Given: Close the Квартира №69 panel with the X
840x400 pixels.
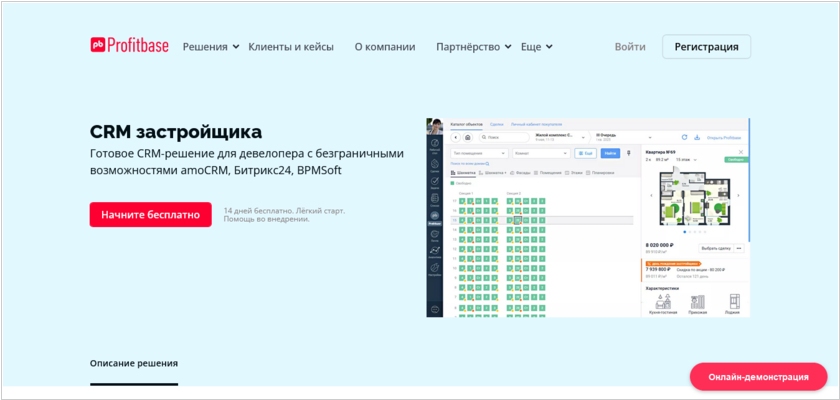Looking at the screenshot, I should pos(741,152).
